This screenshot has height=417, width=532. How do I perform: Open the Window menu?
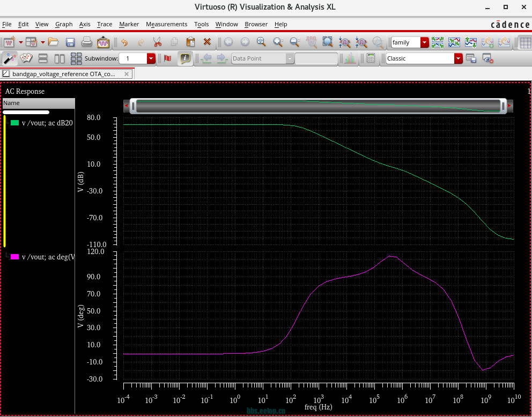[227, 24]
